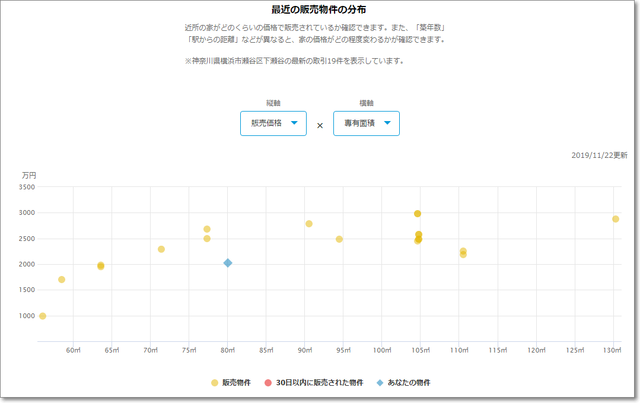
Task: Select the highest yellow point at 105㎡
Action: click(418, 214)
